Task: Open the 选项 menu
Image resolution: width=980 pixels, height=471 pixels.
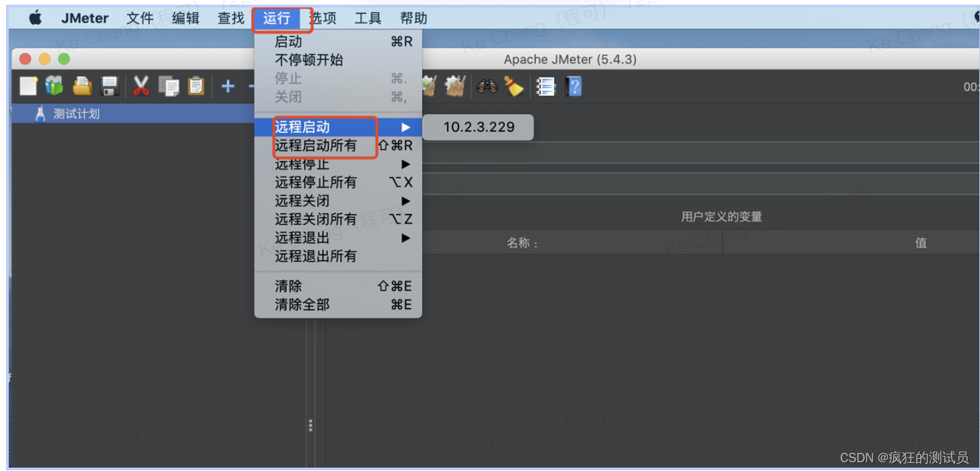Action: pos(323,18)
